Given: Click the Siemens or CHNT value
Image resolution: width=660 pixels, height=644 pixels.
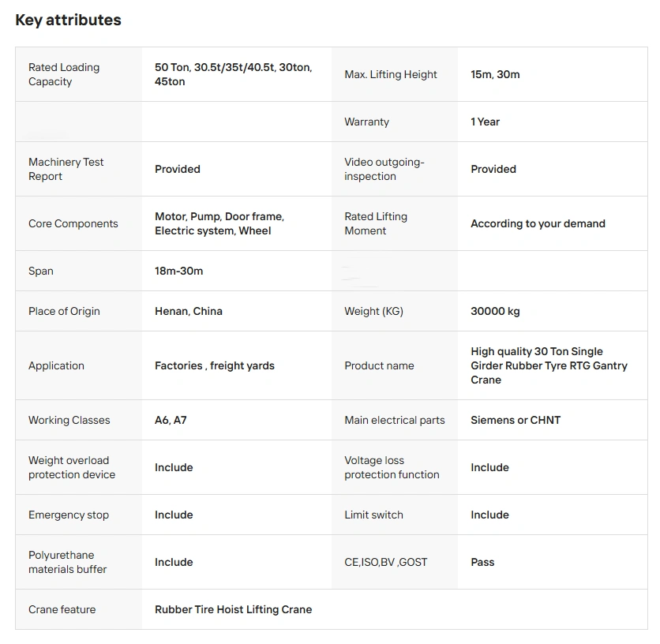Looking at the screenshot, I should [515, 420].
